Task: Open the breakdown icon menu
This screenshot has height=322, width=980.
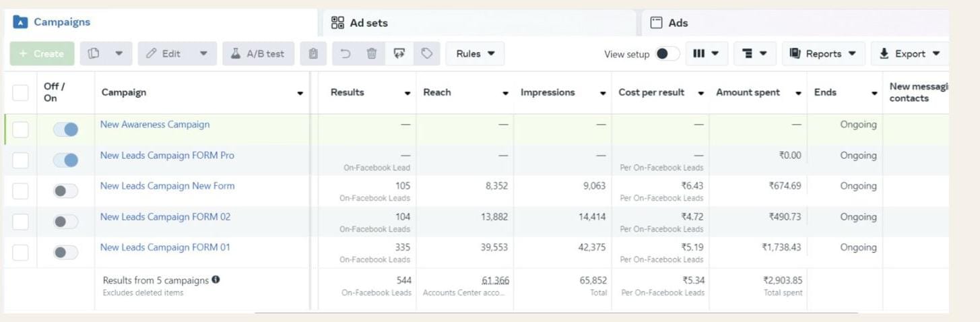Action: click(x=754, y=54)
